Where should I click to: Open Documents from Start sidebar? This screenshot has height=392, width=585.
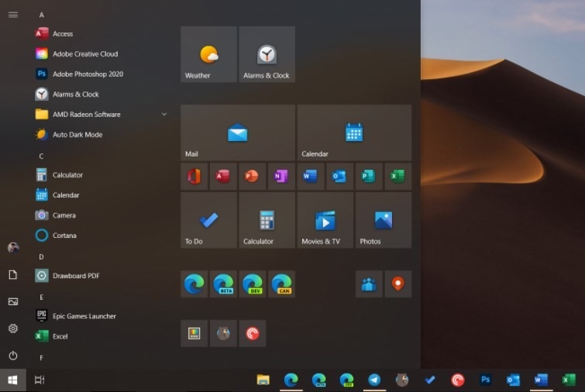click(x=13, y=274)
